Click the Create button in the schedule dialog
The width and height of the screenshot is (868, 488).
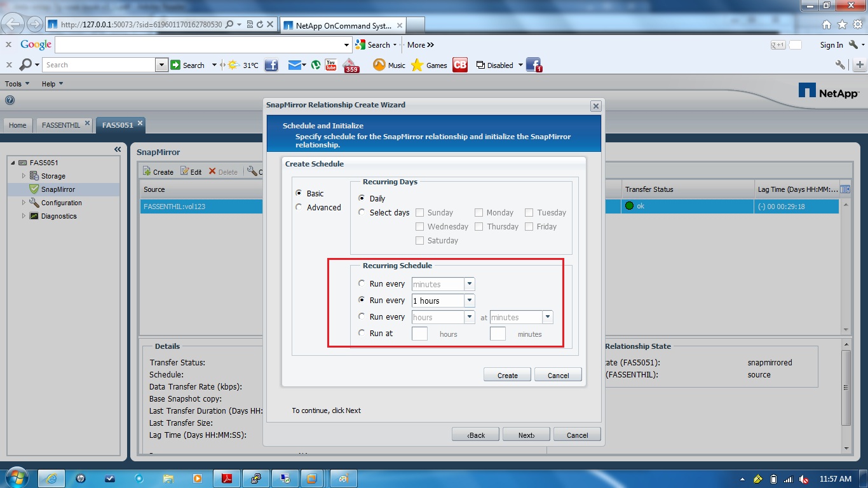506,374
